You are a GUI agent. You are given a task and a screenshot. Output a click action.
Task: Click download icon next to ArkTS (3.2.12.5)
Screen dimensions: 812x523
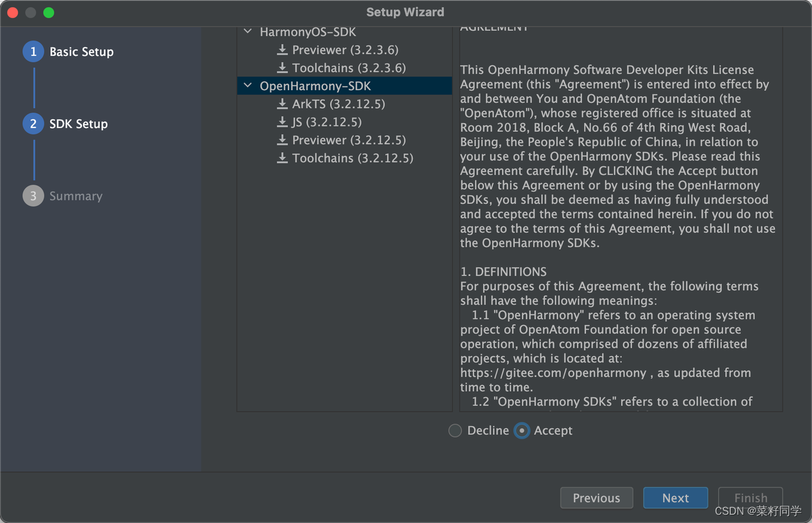[x=282, y=104]
